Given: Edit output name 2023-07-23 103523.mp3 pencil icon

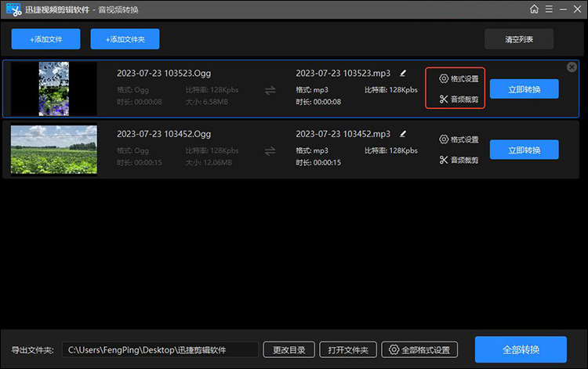Looking at the screenshot, I should (403, 74).
